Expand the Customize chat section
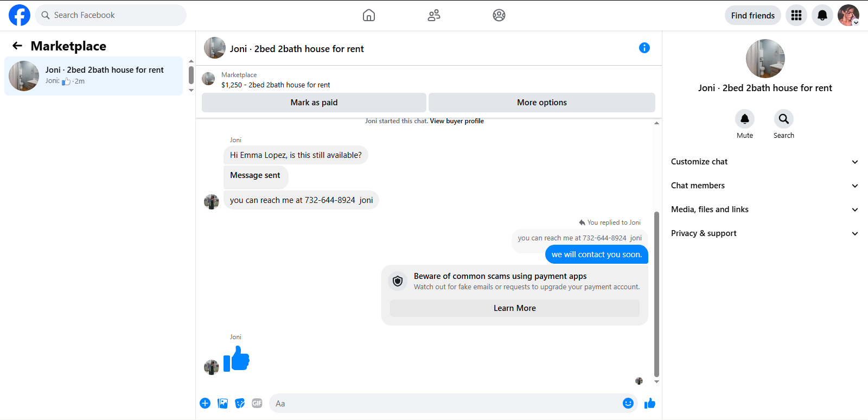The image size is (868, 420). 765,162
